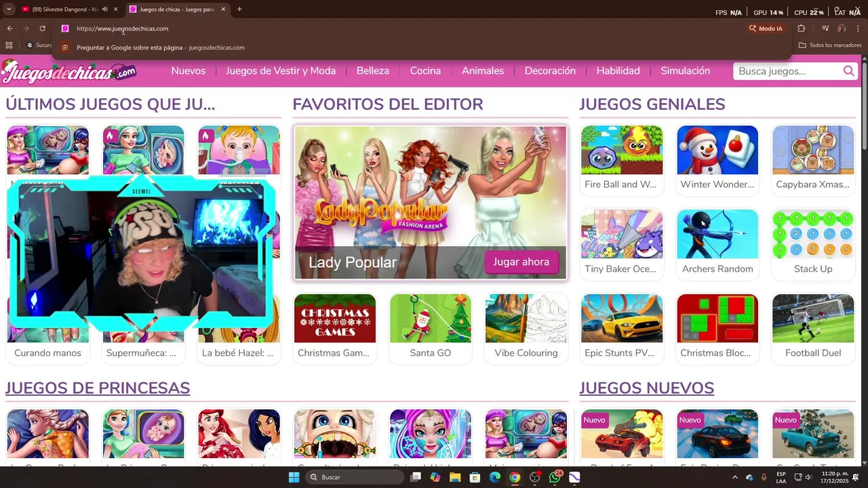This screenshot has width=868, height=488.
Task: Open the first Nuevo red car game
Action: coord(622,434)
